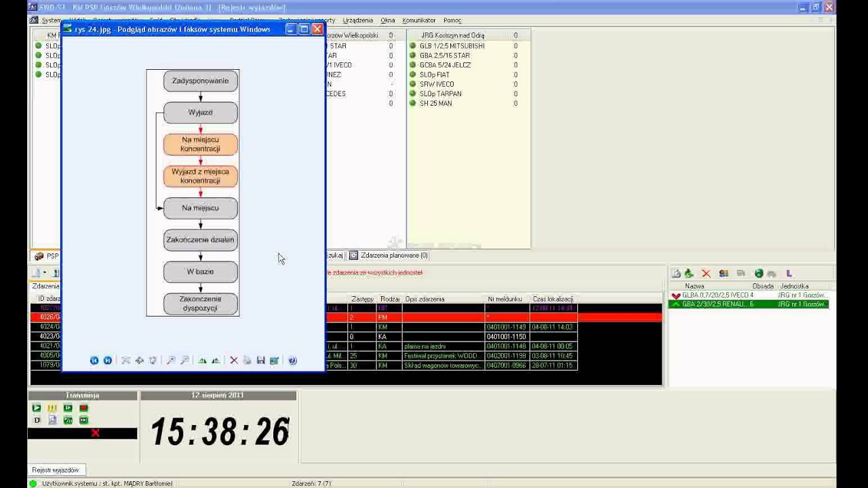This screenshot has height=488, width=868.
Task: Select GBA 2/30/2,5 RENAULT green row
Action: pos(749,304)
